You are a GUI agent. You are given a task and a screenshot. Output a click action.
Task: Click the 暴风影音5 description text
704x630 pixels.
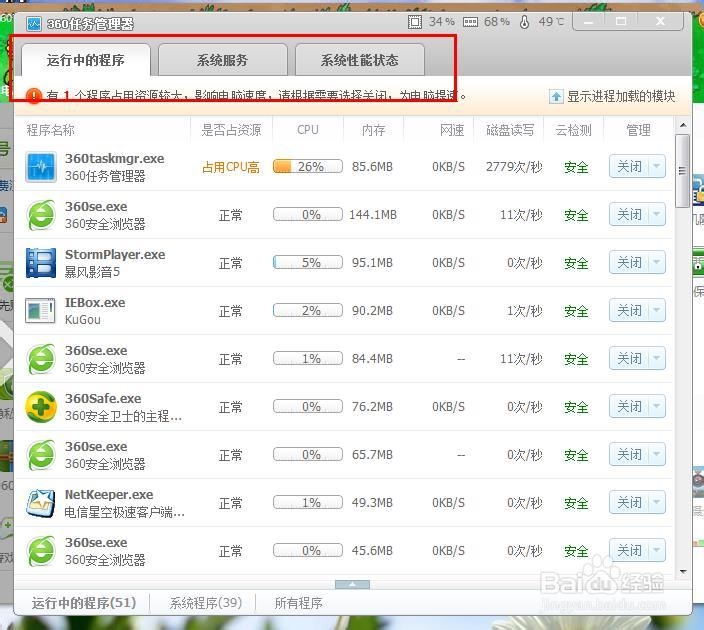click(92, 272)
